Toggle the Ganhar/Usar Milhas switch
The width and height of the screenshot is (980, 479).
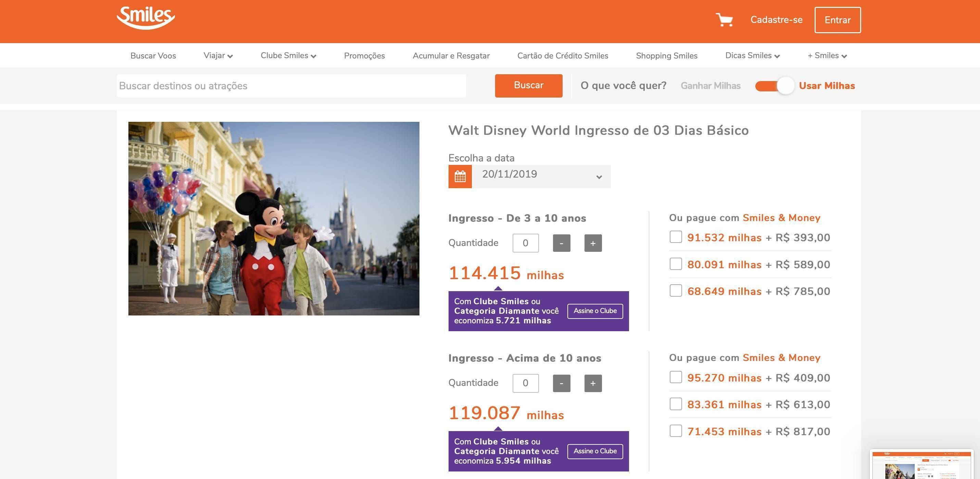coord(775,86)
